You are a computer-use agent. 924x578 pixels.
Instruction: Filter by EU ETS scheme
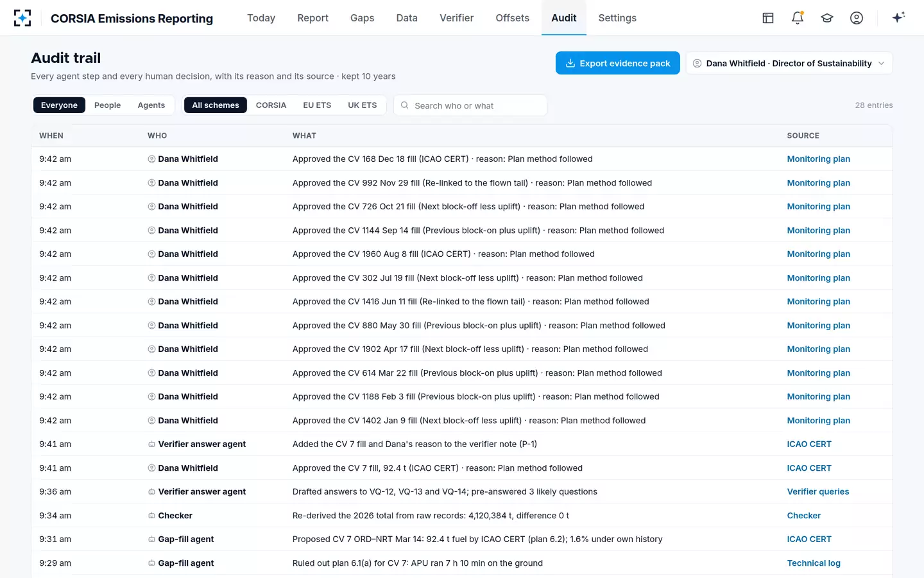[317, 105]
